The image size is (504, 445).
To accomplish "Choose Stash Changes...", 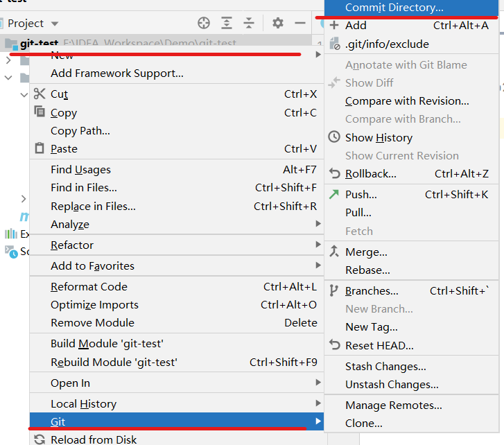I will click(411, 366).
